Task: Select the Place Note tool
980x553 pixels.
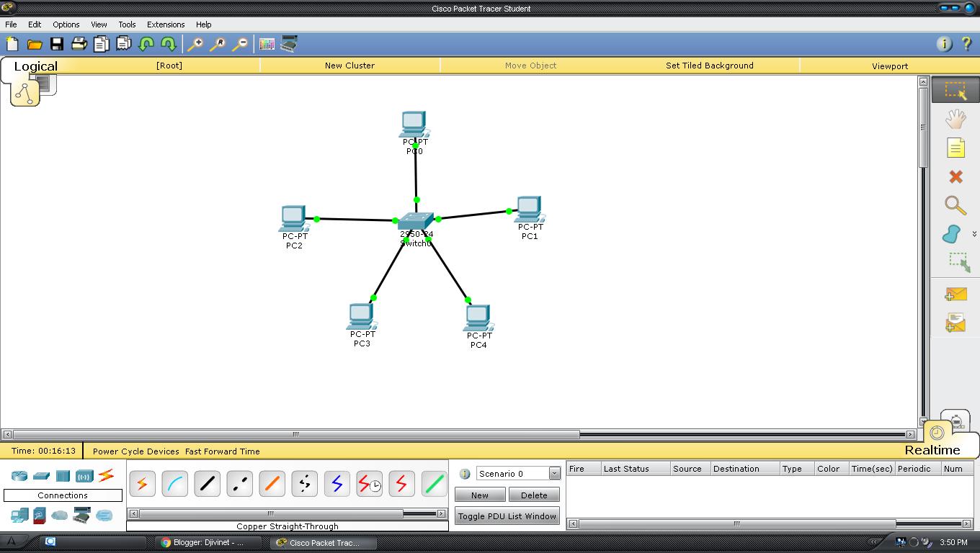Action: pyautogui.click(x=955, y=148)
